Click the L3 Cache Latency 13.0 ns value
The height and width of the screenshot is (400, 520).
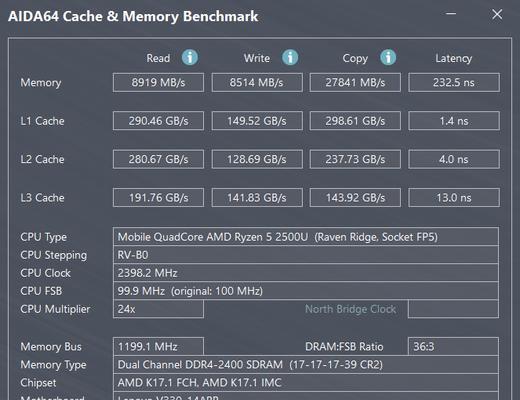pos(454,198)
